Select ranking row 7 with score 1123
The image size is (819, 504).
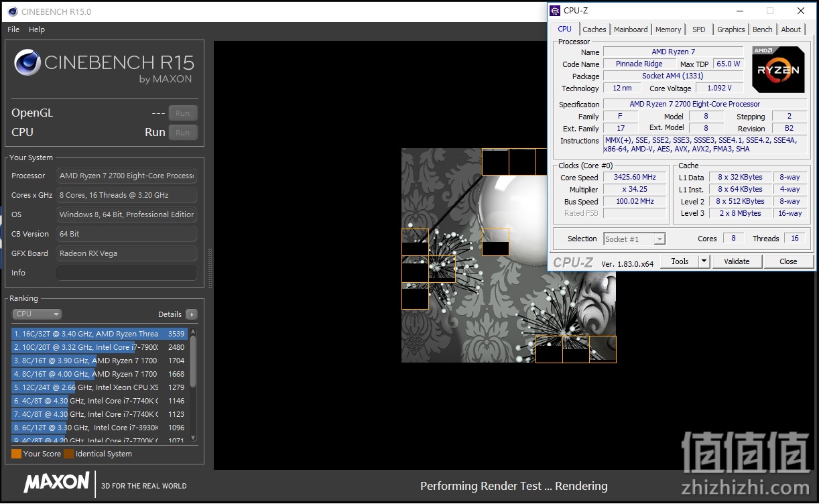point(100,414)
